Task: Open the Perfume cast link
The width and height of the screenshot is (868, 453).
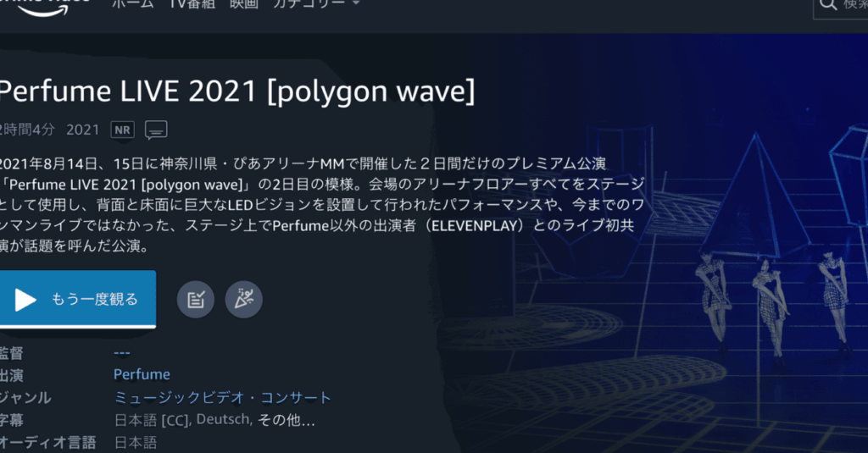Action: point(142,374)
